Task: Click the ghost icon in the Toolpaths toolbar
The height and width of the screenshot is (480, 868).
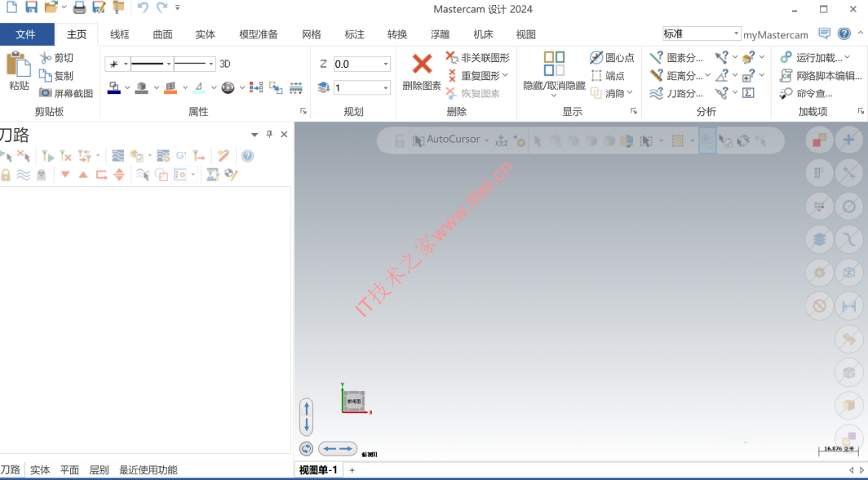Action: coord(42,175)
